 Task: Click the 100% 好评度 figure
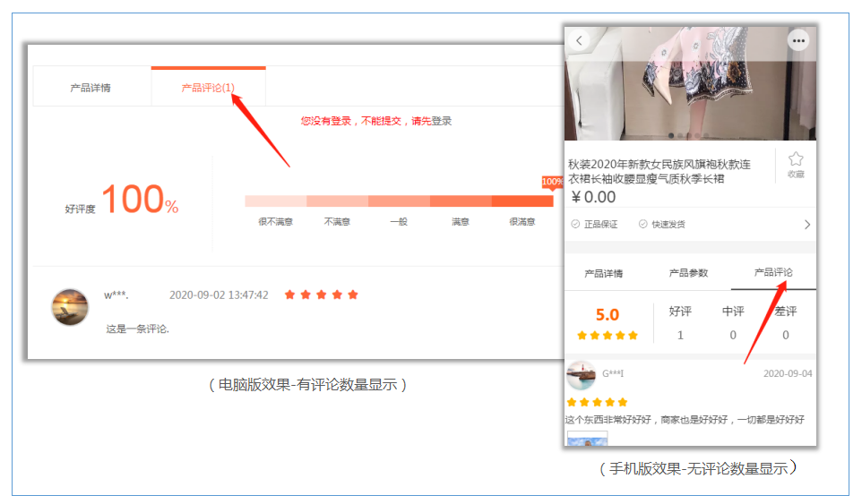tap(140, 199)
